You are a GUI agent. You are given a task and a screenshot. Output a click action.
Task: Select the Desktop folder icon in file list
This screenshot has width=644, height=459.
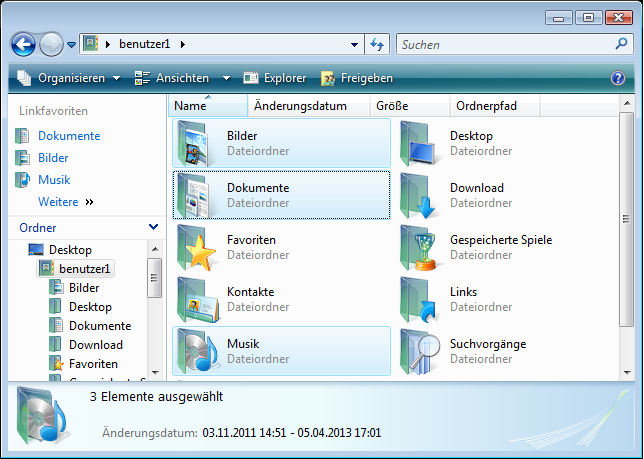pos(417,143)
